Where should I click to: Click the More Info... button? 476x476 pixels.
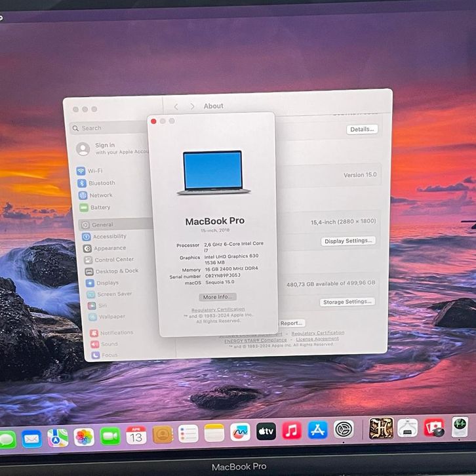click(218, 297)
